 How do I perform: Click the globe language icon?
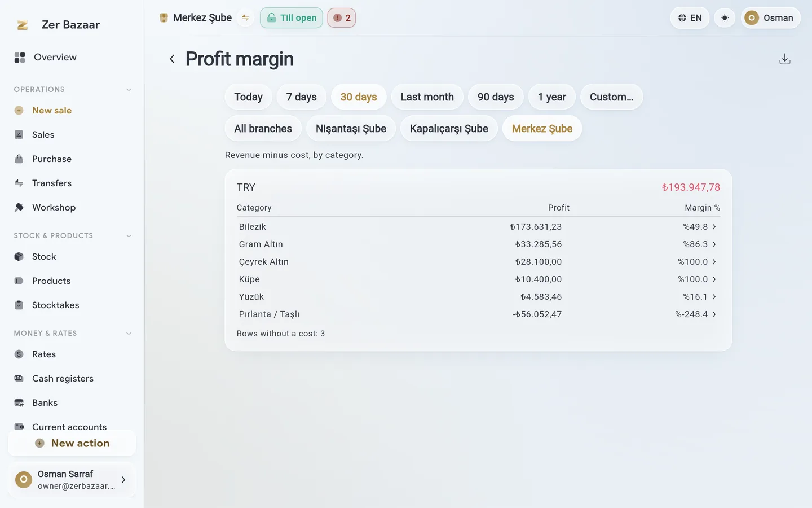(x=682, y=18)
